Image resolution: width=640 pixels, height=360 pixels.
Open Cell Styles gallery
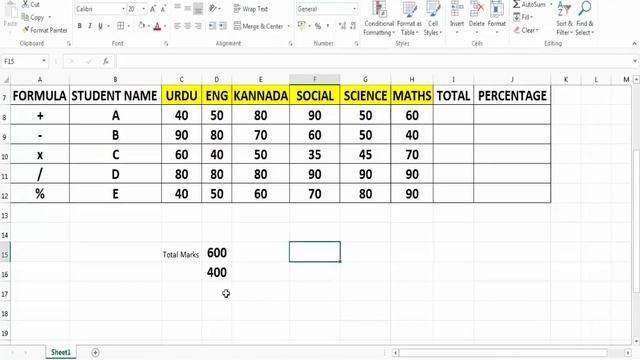click(x=433, y=18)
